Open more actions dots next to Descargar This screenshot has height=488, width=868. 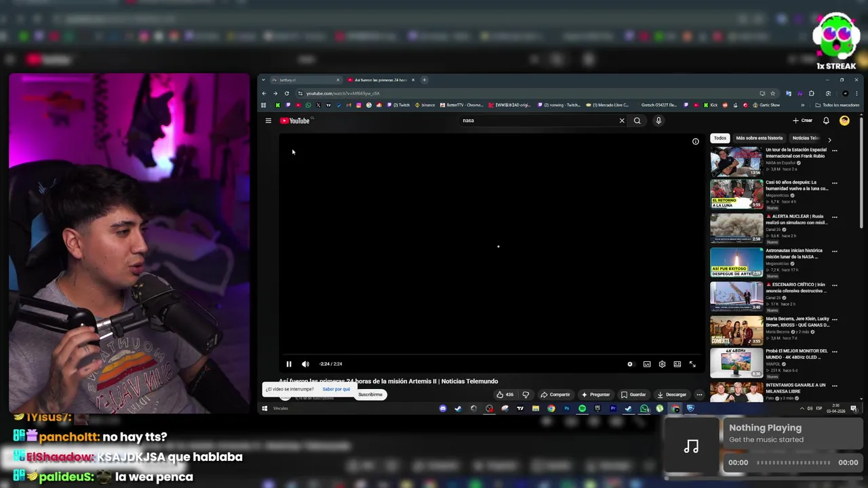click(699, 394)
